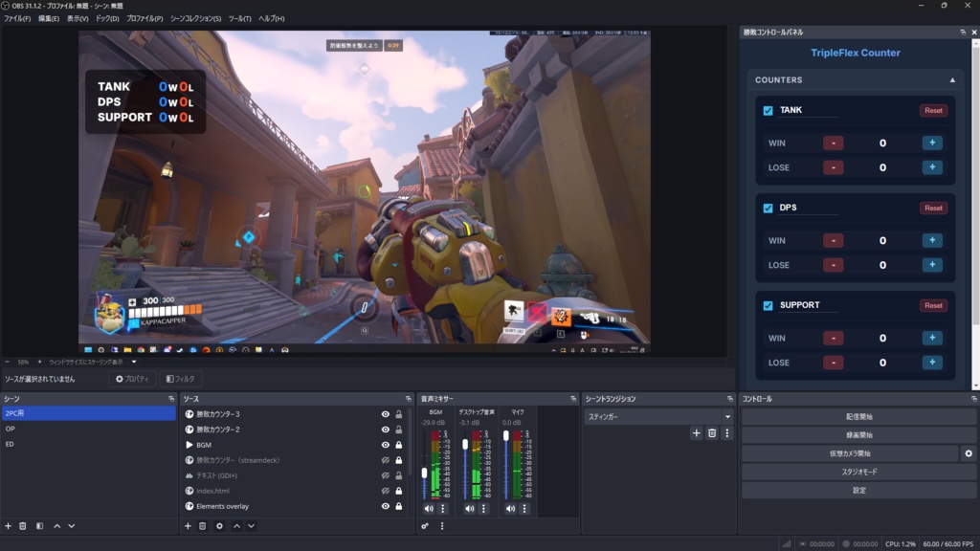980x551 pixels.
Task: Add a new scene with the plus icon
Action: tap(8, 526)
